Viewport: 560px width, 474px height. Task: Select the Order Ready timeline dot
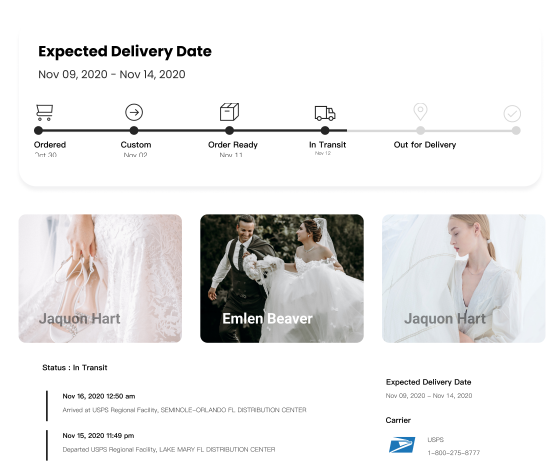(230, 131)
